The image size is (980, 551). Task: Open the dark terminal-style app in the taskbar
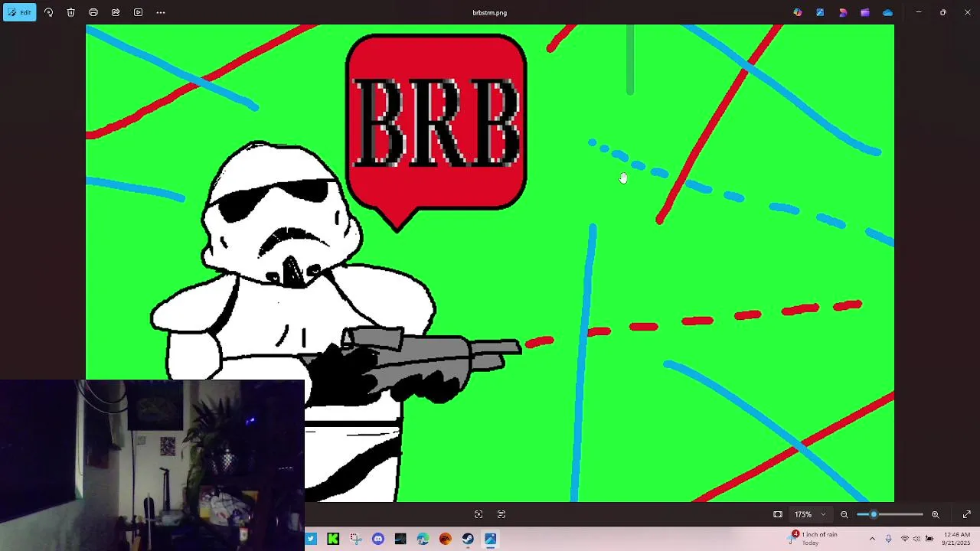tap(400, 539)
